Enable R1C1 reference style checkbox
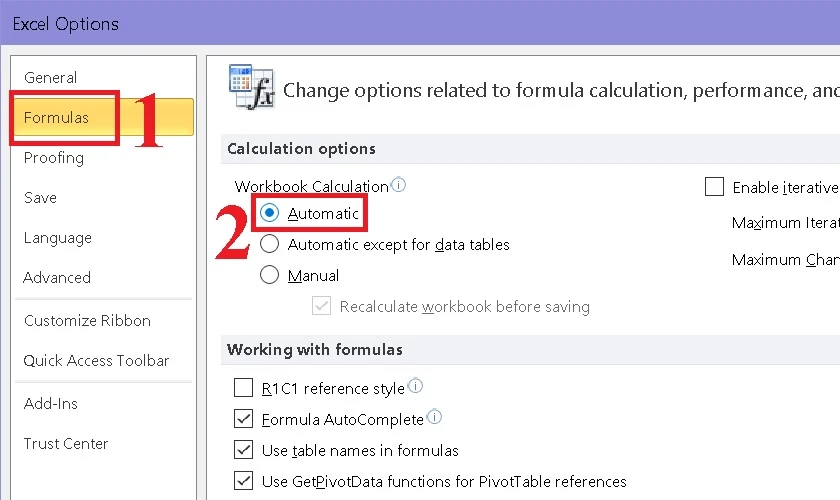The height and width of the screenshot is (500, 840). click(243, 387)
